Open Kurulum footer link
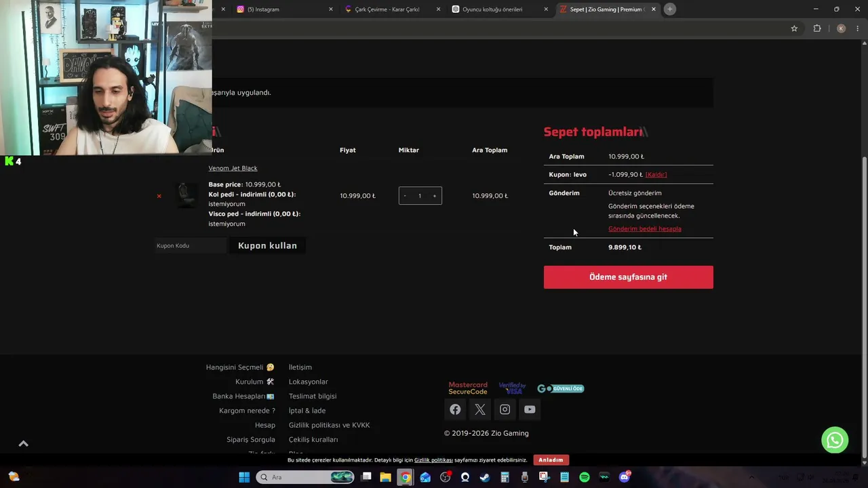868x488 pixels. click(x=255, y=382)
